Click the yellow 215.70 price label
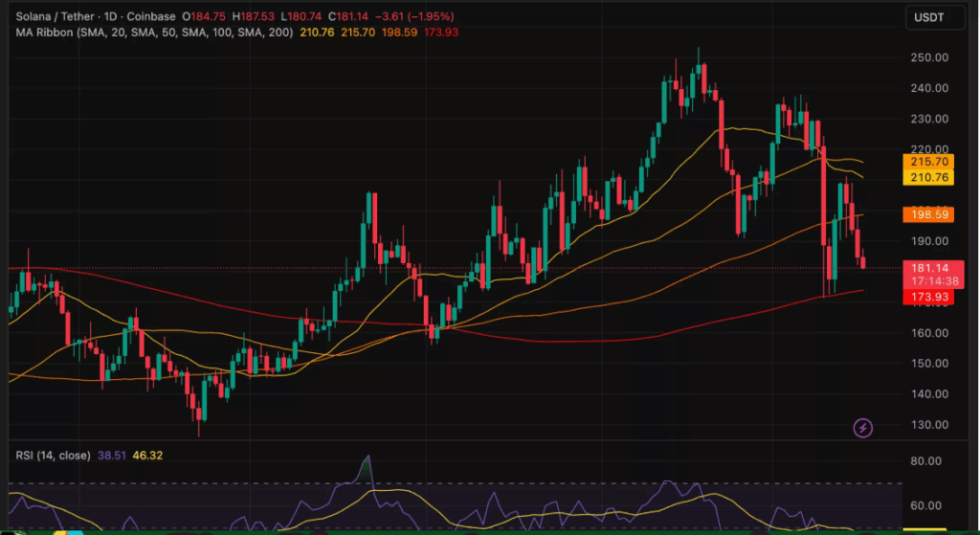 (x=926, y=163)
